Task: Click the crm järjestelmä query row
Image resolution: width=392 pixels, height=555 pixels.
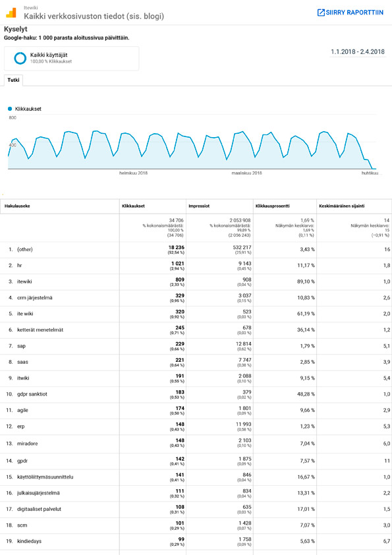Action: tap(196, 298)
